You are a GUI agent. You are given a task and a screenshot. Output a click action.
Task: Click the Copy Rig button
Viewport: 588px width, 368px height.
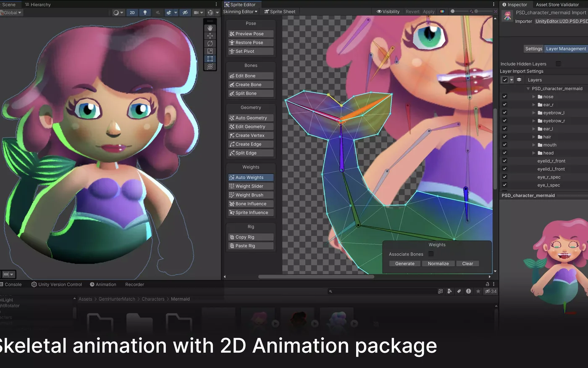(251, 237)
